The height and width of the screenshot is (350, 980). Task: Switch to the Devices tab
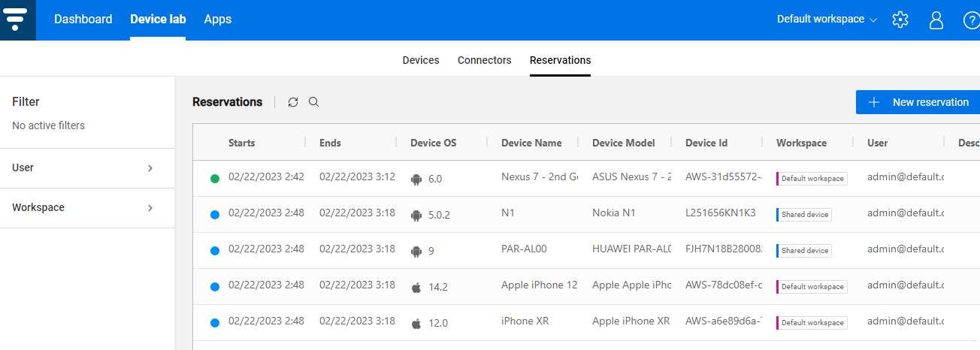pyautogui.click(x=421, y=60)
